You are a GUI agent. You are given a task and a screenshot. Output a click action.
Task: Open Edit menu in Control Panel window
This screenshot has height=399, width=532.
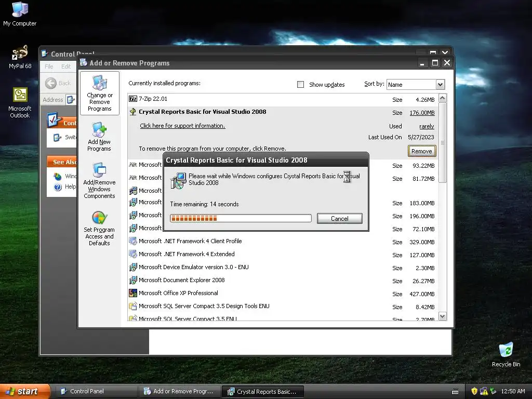pos(66,66)
